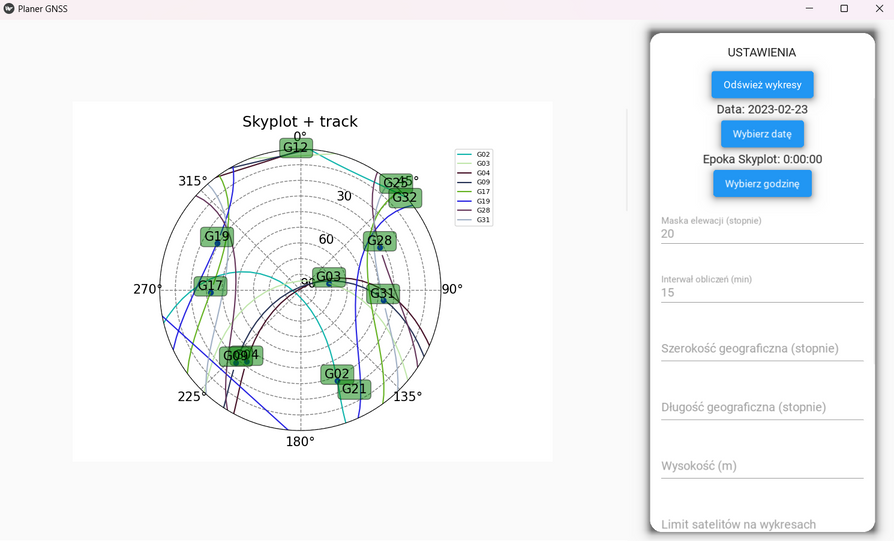The height and width of the screenshot is (541, 894).
Task: Click the Interwał obliczeń field
Action: [762, 293]
